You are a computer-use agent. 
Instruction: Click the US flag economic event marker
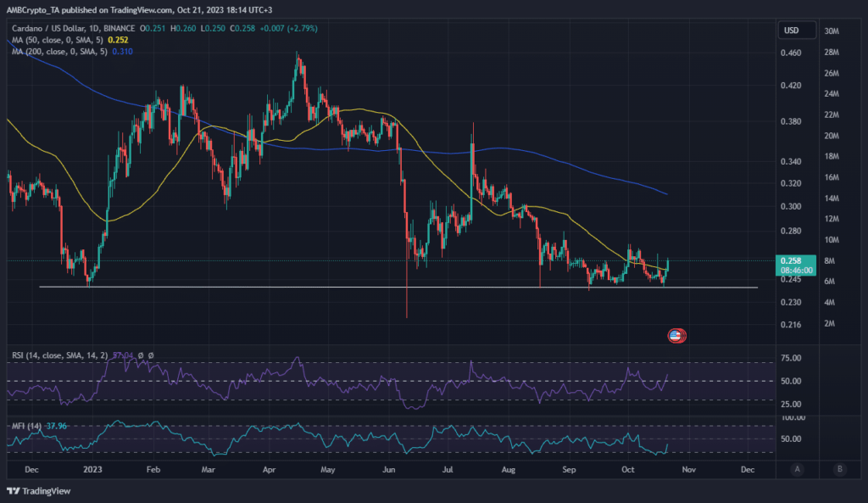click(676, 335)
